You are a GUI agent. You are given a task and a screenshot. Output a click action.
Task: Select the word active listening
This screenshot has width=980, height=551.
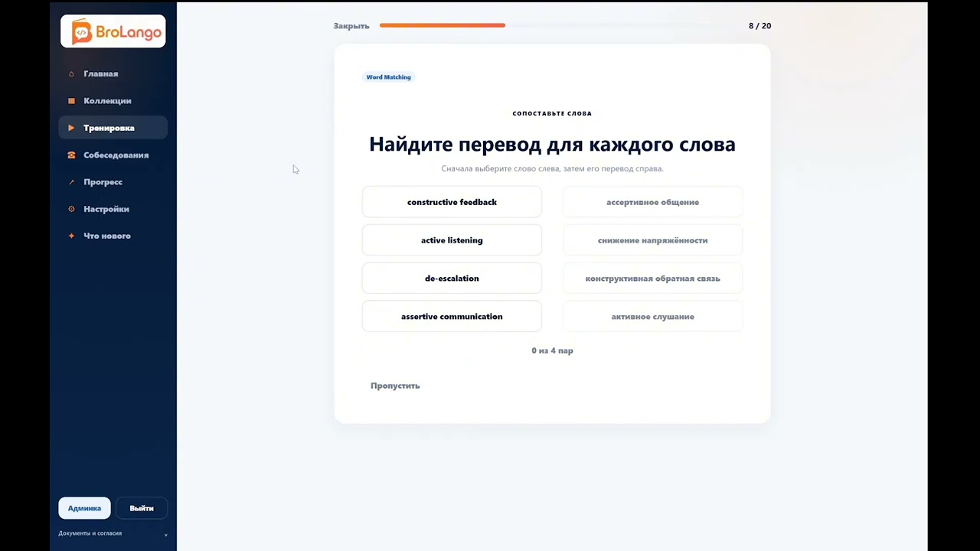coord(452,240)
